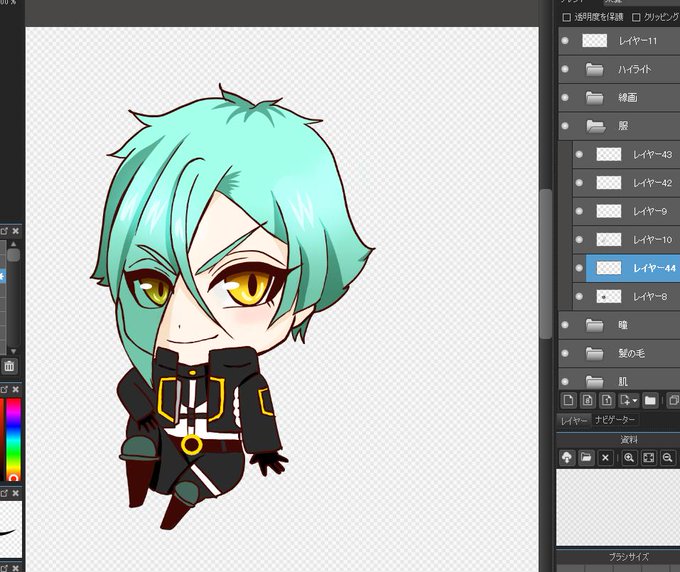Float the color panel with hue bar

(x=4, y=389)
